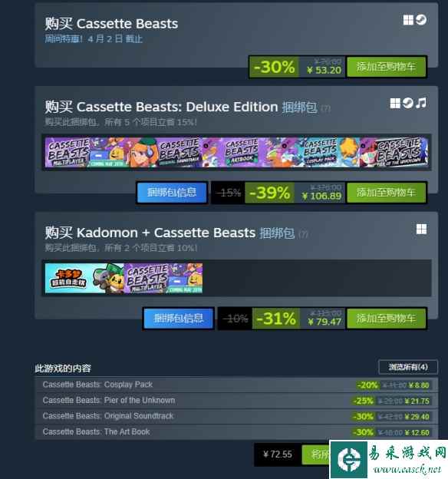Click the Windows icon in Deluxe Edition bundle
448x479 pixels.
point(395,104)
